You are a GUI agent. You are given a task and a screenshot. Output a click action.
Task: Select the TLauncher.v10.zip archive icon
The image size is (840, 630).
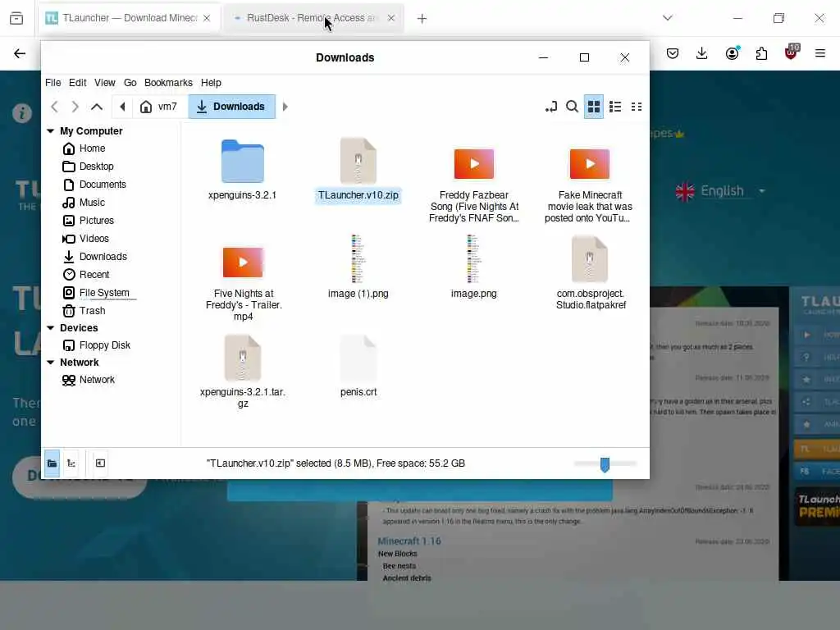358,162
